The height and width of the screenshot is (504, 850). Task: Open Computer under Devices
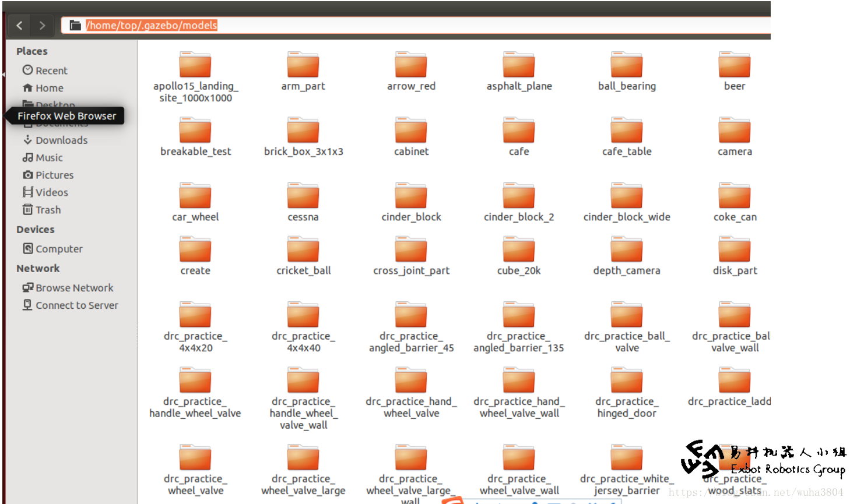pyautogui.click(x=53, y=249)
